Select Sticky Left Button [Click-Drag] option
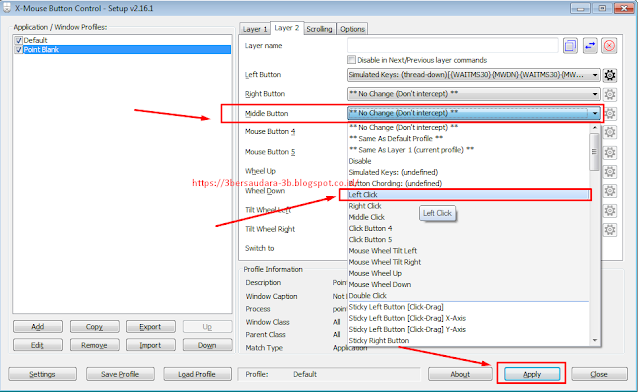The width and height of the screenshot is (639, 392). [x=468, y=307]
